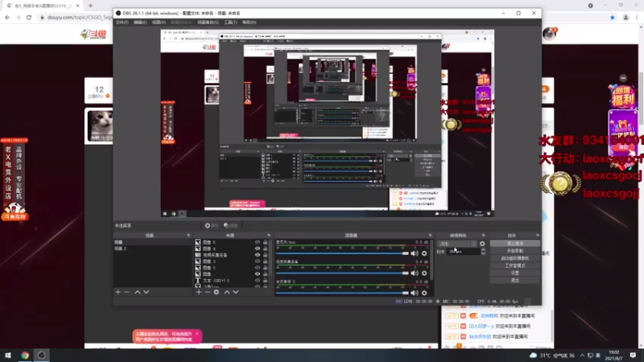The width and height of the screenshot is (644, 362).
Task: Open the Windows Start menu
Action: pyautogui.click(x=8, y=355)
